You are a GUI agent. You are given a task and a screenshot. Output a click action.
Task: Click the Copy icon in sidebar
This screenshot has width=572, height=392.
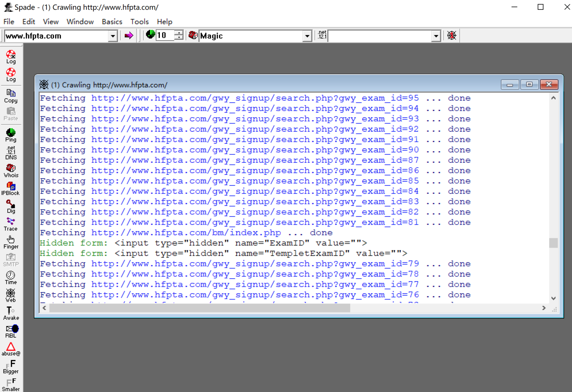[x=11, y=96]
